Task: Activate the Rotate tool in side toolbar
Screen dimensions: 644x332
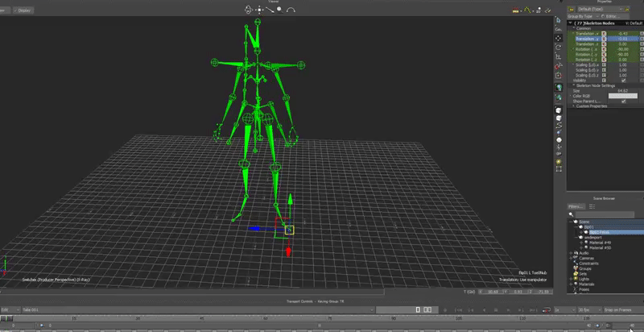Action: (559, 48)
